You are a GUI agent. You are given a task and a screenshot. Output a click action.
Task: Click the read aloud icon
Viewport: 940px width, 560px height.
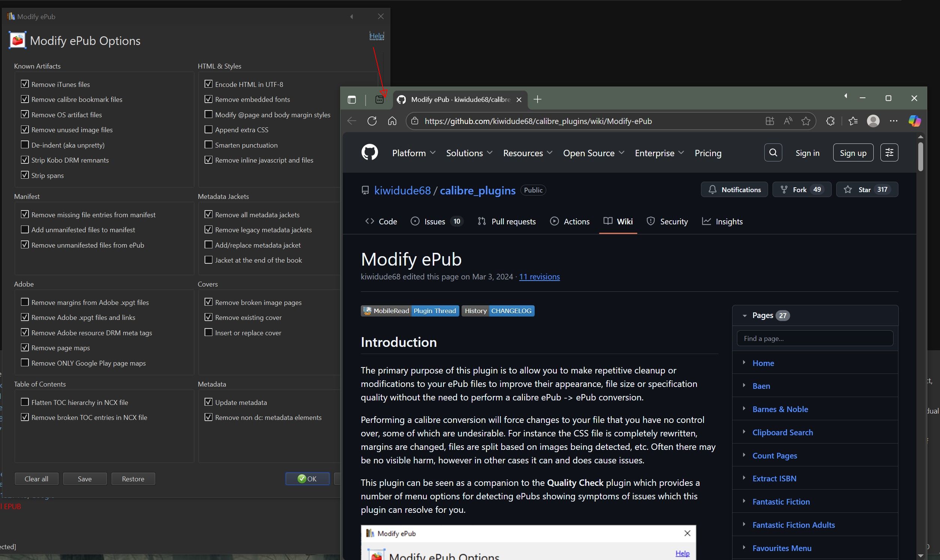point(788,121)
